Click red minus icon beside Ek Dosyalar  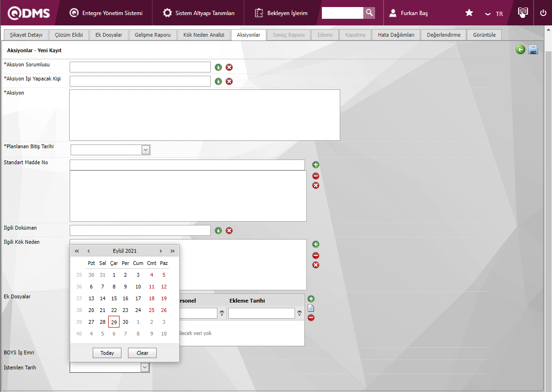tap(311, 318)
